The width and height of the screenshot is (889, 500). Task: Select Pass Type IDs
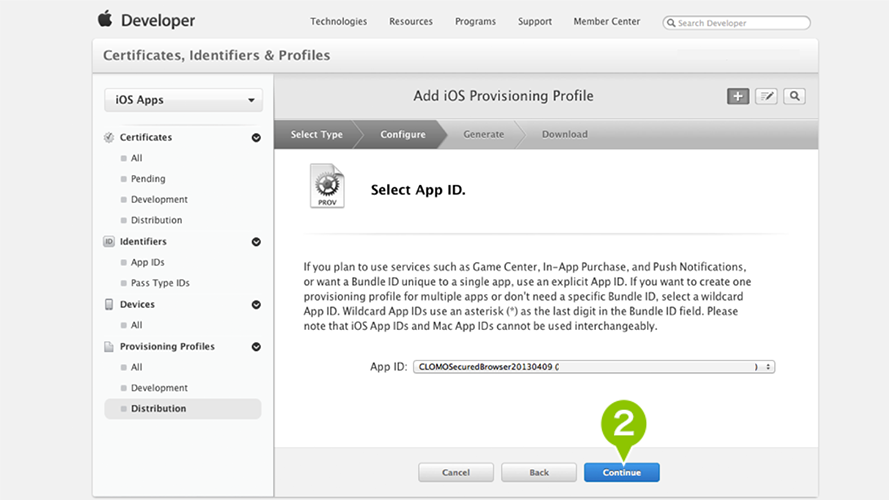coord(160,283)
